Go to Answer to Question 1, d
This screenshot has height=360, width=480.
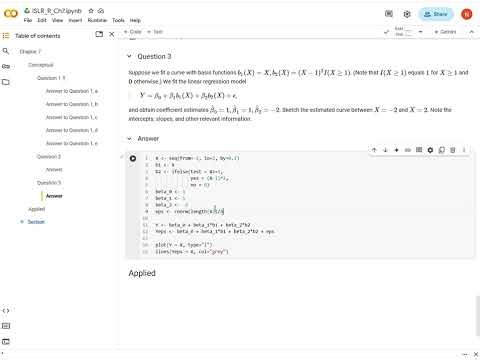tap(72, 130)
